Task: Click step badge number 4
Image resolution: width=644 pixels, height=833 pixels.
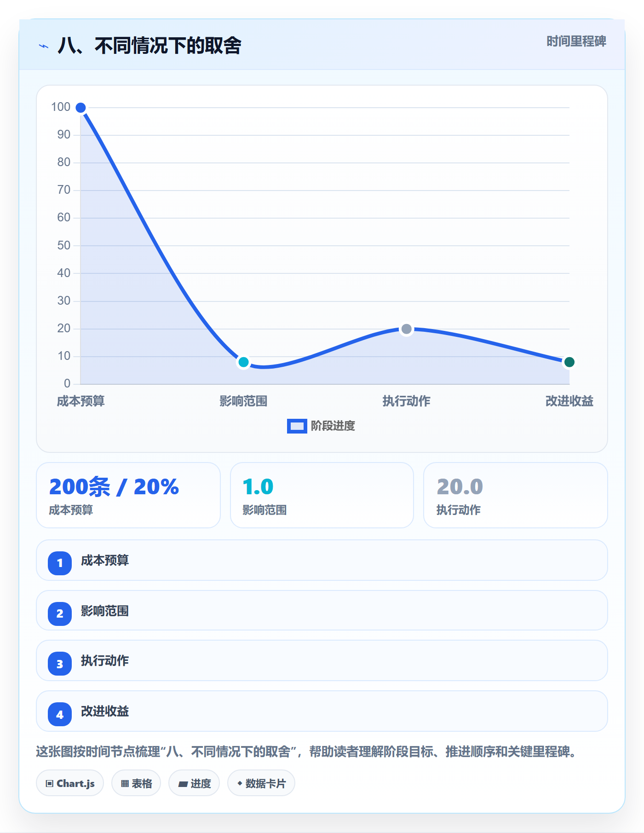Action: [60, 715]
